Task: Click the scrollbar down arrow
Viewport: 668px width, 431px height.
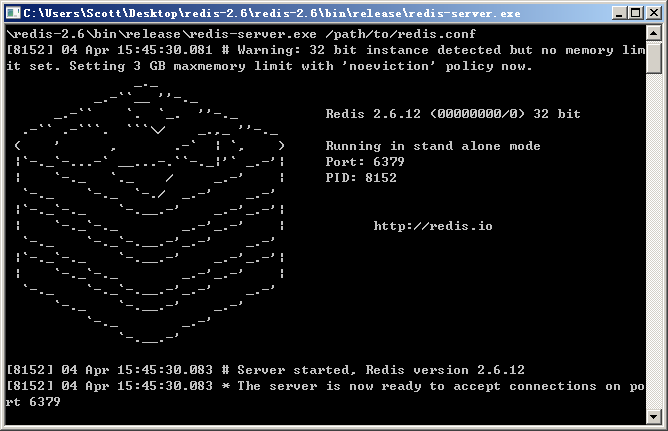Action: [654, 416]
